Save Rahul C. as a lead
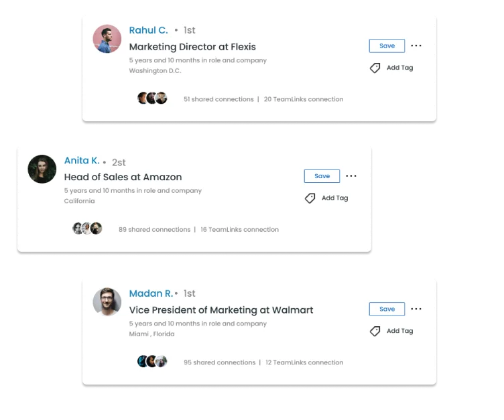The height and width of the screenshot is (420, 504). tap(387, 46)
